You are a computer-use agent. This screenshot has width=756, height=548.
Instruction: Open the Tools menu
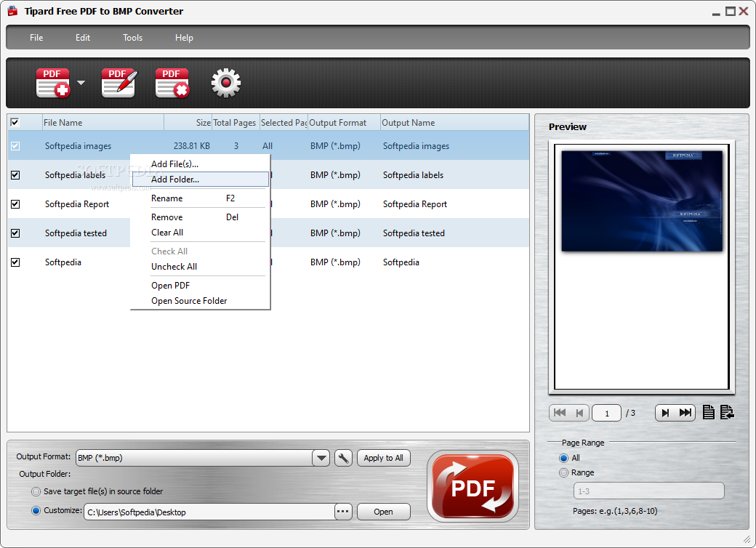[132, 38]
